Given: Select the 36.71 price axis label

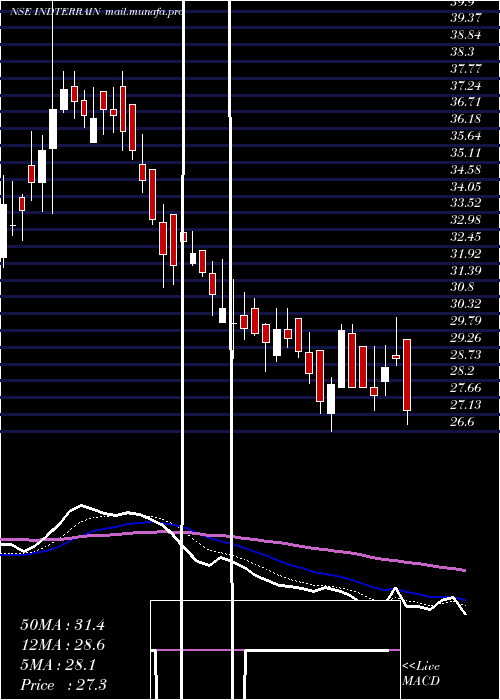Looking at the screenshot, I should click(x=467, y=102).
